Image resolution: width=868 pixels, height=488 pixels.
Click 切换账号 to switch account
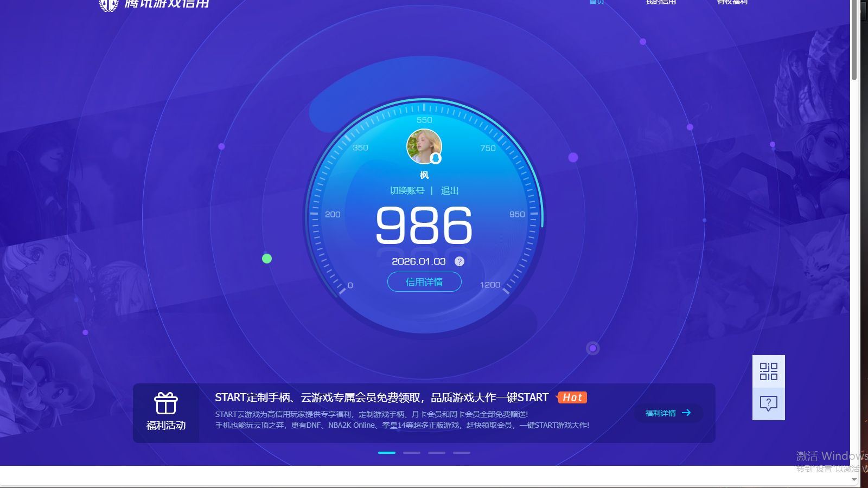(407, 191)
